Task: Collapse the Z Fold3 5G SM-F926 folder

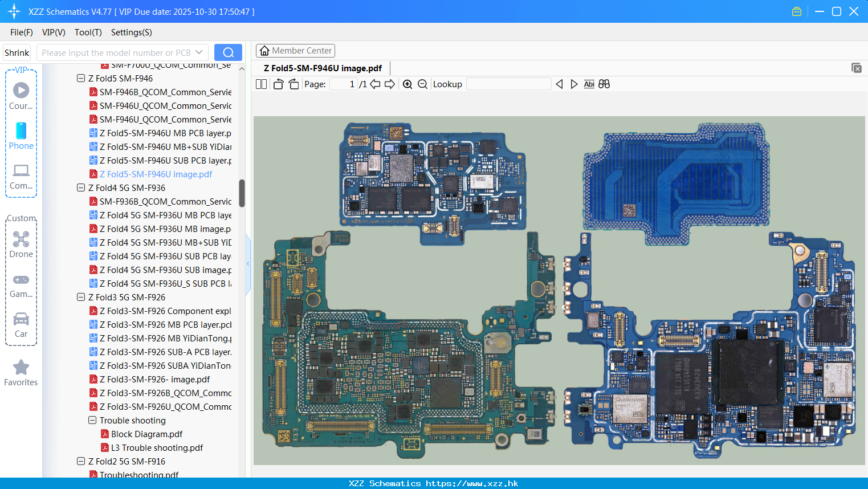Action: (81, 297)
